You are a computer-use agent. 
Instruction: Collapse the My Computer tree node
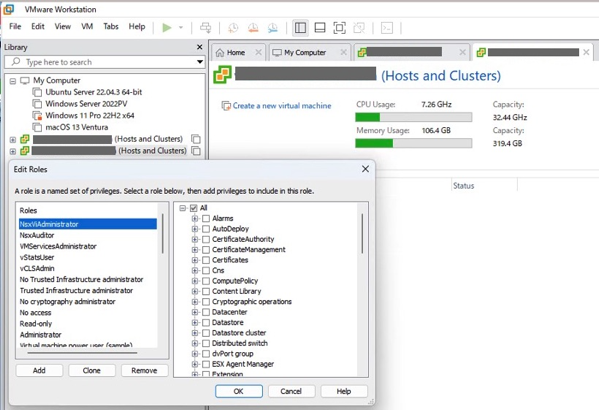point(13,81)
